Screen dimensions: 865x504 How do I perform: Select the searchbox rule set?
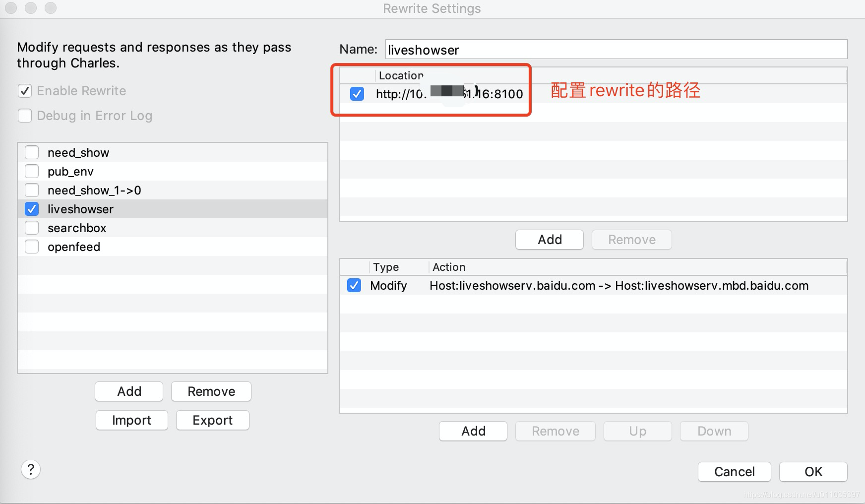point(173,228)
